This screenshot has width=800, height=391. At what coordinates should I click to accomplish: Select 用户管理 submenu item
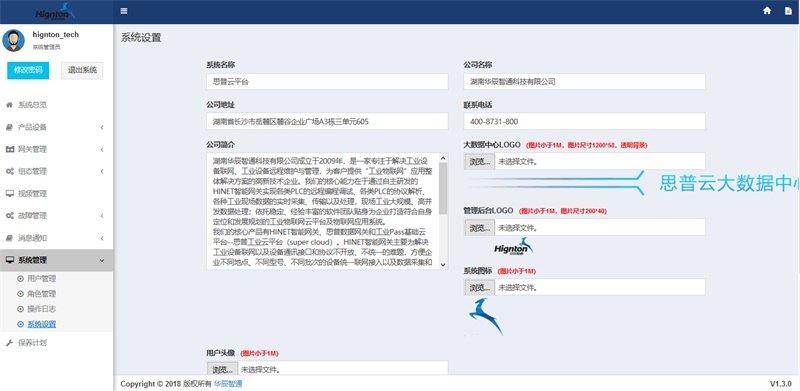point(41,279)
